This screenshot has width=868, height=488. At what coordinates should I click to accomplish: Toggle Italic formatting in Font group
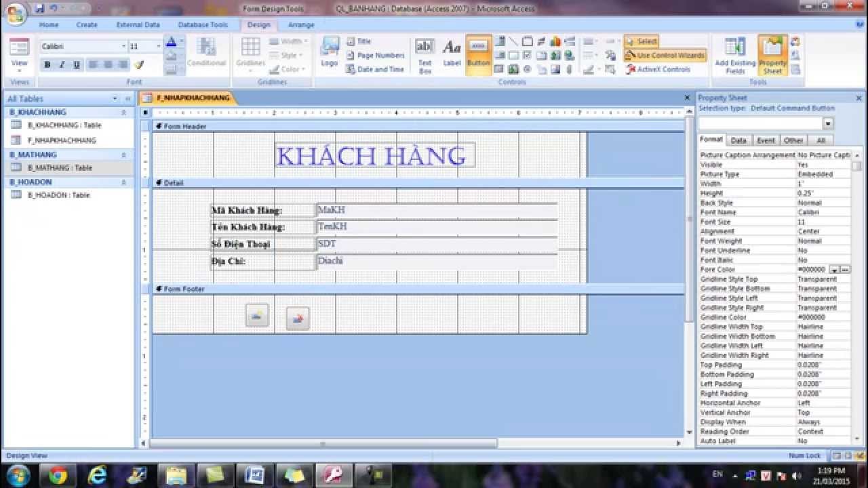click(x=62, y=65)
